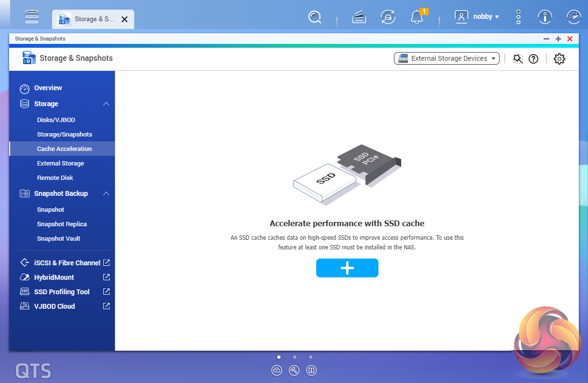Minimize the Storage & Snapshots window
The height and width of the screenshot is (383, 588).
[546, 39]
